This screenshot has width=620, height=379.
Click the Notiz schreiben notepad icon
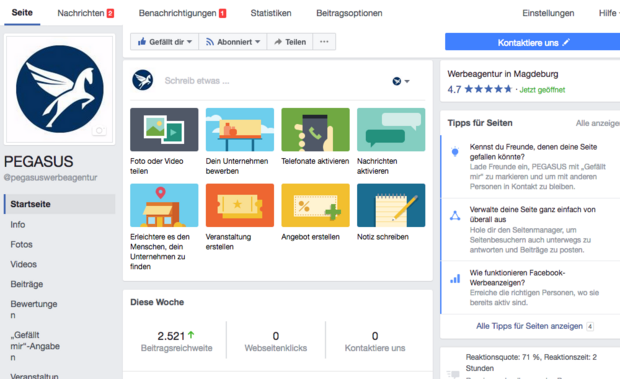(x=391, y=205)
